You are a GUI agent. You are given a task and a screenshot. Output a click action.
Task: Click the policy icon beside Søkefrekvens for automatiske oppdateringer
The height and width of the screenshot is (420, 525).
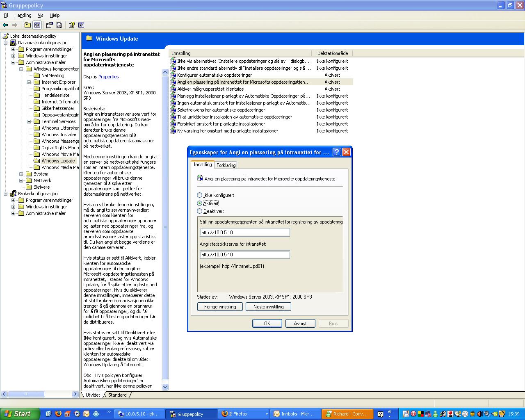tap(173, 110)
